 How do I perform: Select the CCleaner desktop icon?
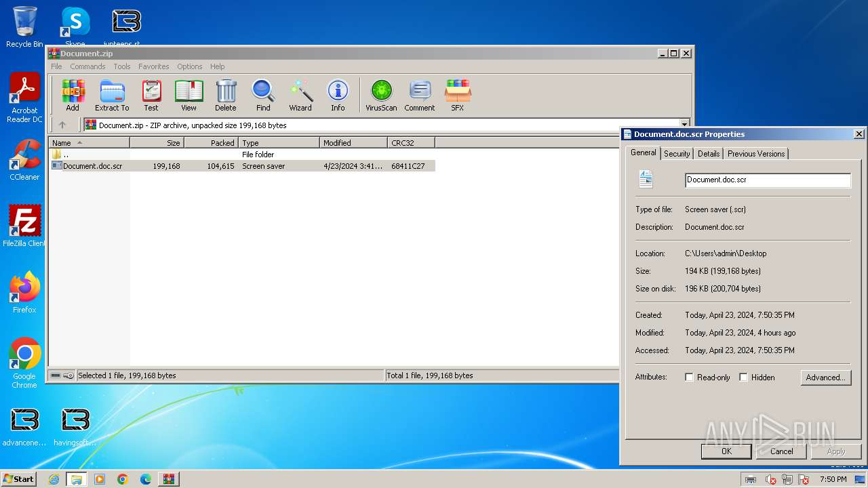click(24, 160)
